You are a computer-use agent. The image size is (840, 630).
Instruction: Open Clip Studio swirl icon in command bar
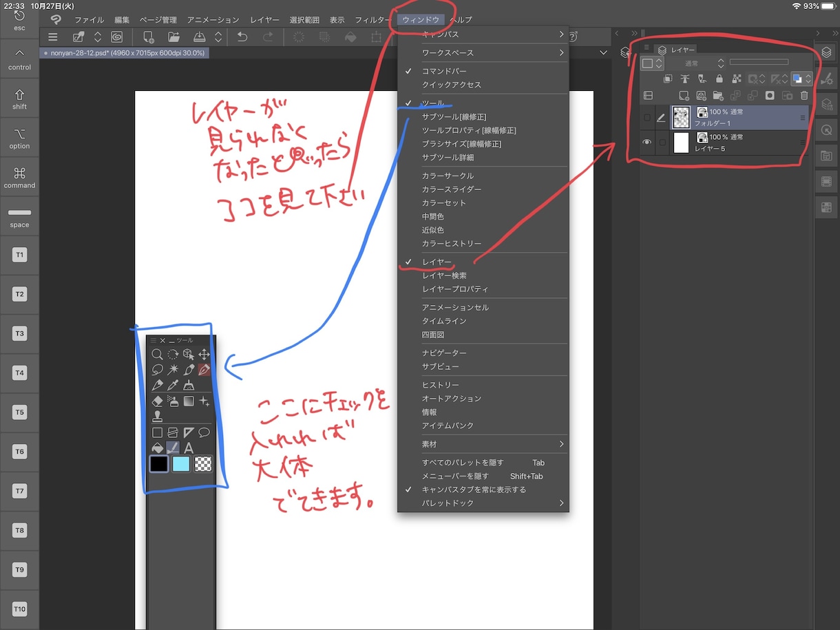tap(117, 37)
